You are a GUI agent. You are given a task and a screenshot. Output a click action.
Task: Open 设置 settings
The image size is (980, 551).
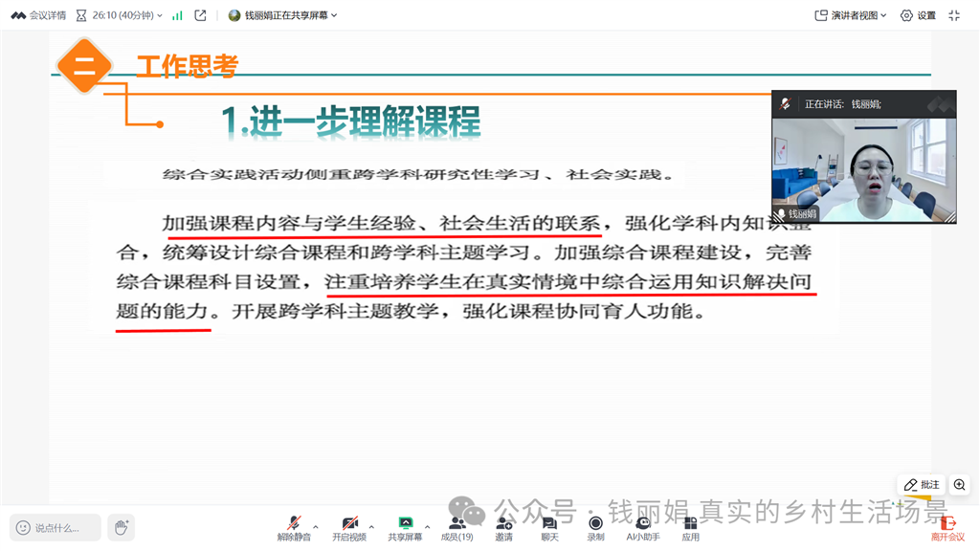(x=918, y=15)
